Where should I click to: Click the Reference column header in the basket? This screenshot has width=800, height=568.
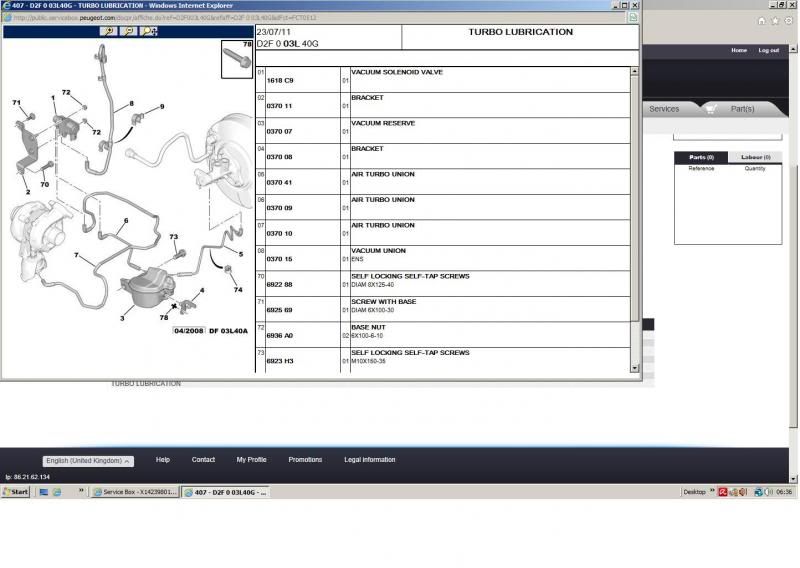(701, 168)
